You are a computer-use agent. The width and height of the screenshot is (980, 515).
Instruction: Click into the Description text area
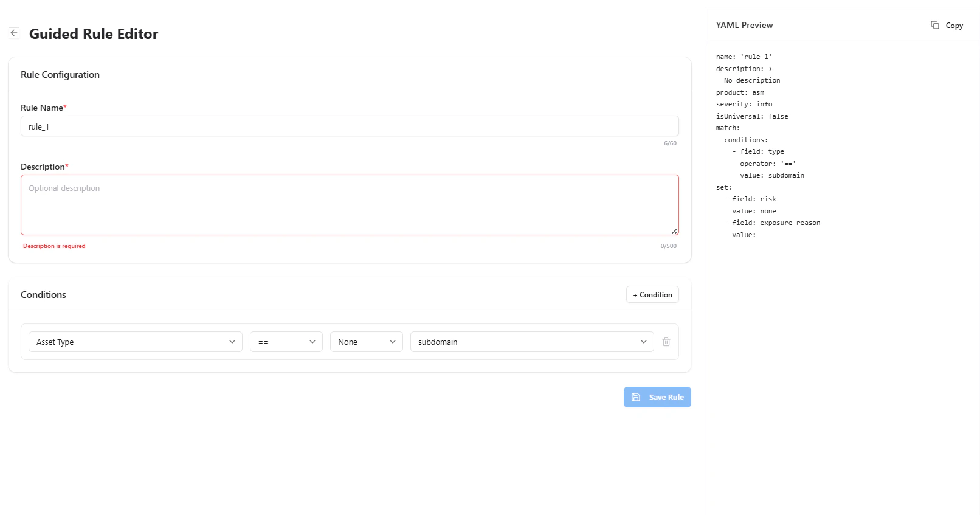click(x=350, y=205)
